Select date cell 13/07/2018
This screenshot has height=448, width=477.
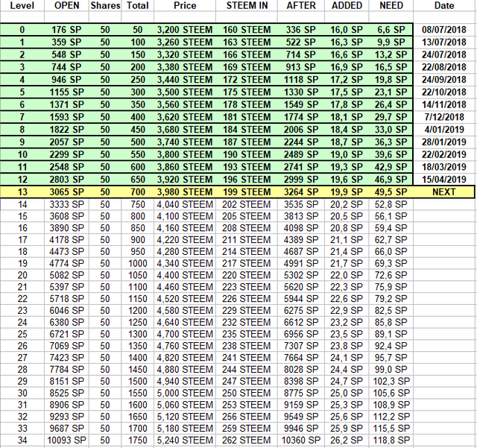click(x=444, y=42)
